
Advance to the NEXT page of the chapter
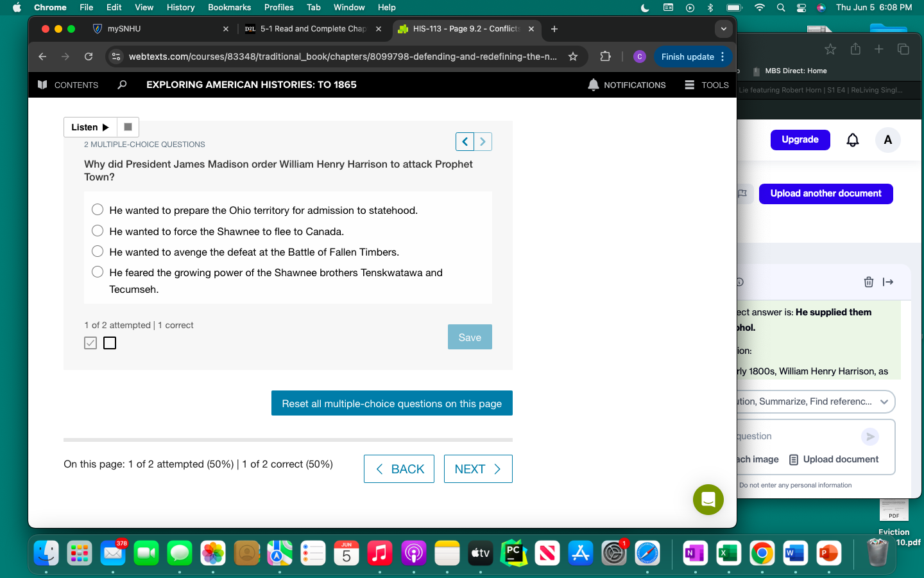point(478,469)
